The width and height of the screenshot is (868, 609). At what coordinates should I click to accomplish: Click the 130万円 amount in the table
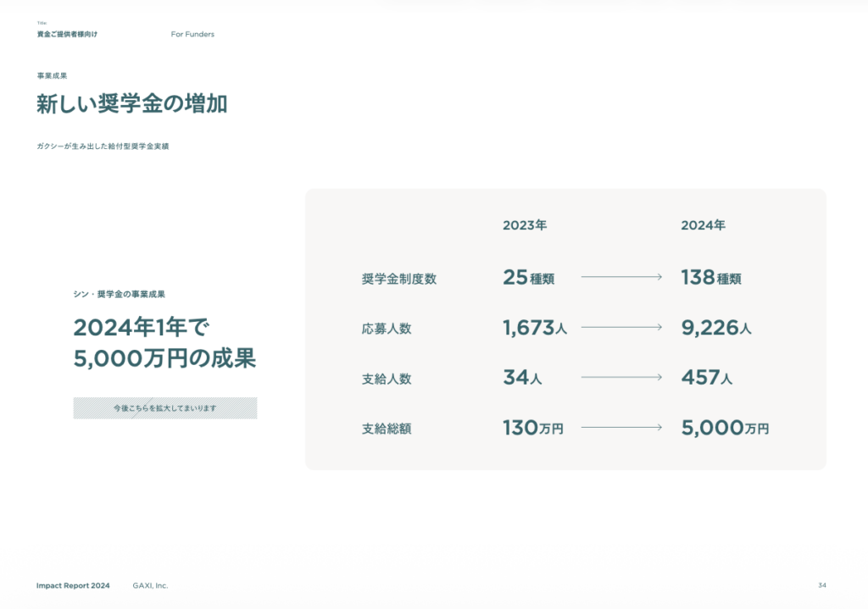pos(532,429)
